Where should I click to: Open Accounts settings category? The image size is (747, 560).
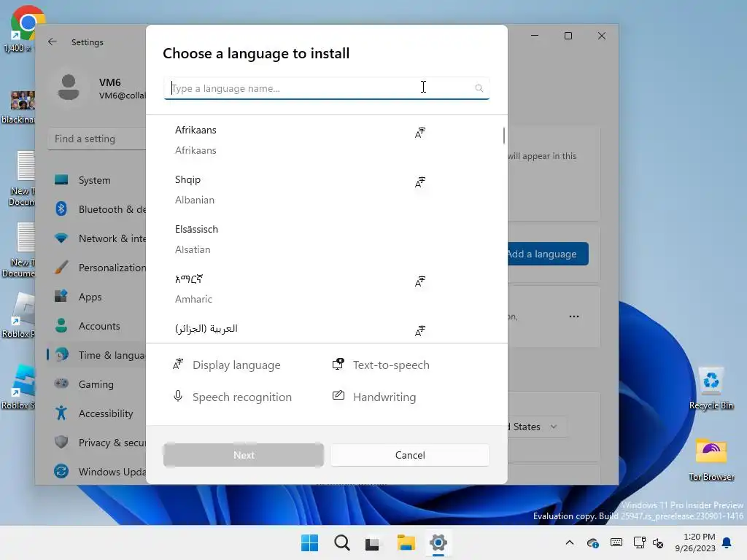pos(98,326)
